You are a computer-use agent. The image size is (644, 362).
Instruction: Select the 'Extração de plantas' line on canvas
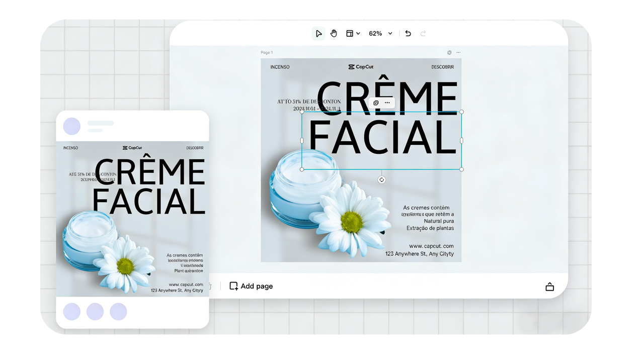coord(430,228)
